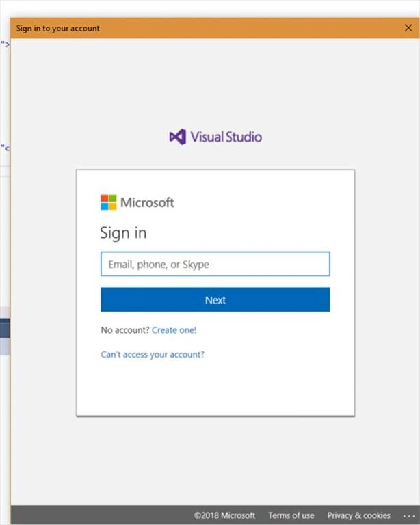Click the Email, phone, or Skype field
Viewport: 420px width, 525px height.
(215, 264)
